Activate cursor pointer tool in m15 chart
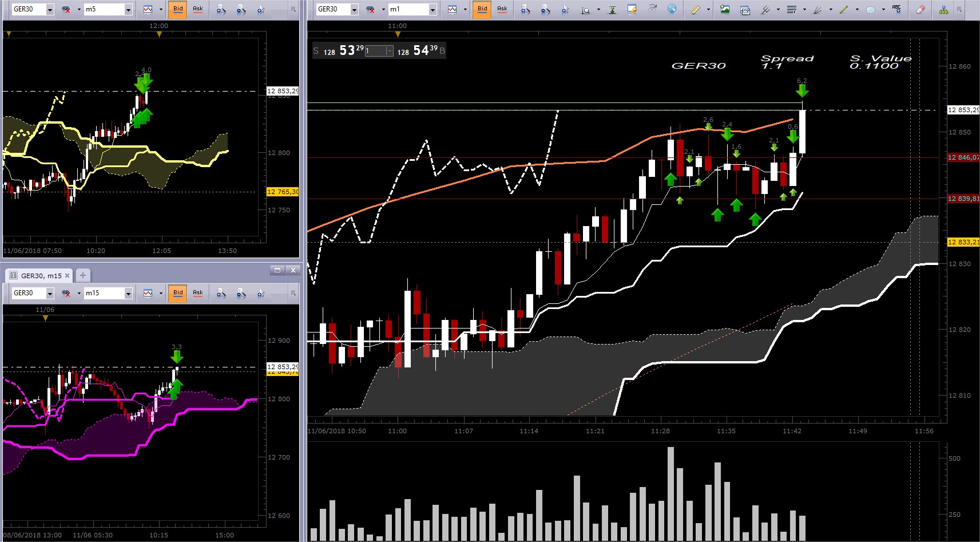980x542 pixels. [x=261, y=293]
